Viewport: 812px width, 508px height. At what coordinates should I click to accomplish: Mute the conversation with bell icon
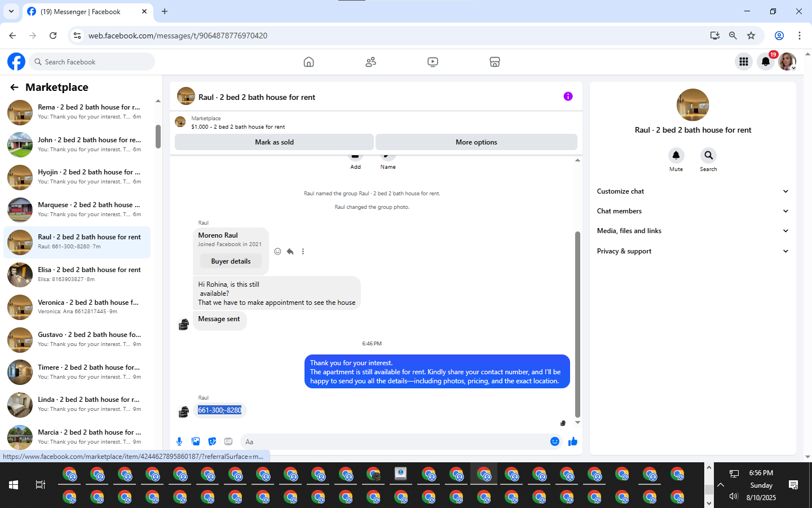676,155
